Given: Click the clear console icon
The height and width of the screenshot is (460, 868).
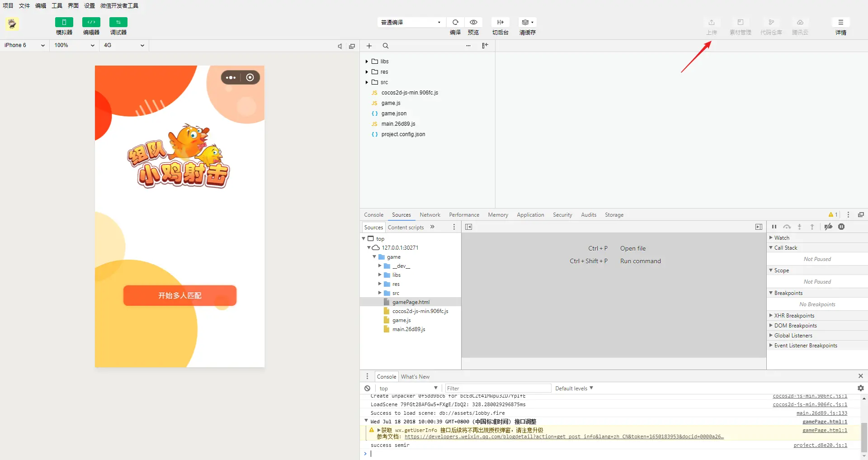Looking at the screenshot, I should [x=368, y=388].
